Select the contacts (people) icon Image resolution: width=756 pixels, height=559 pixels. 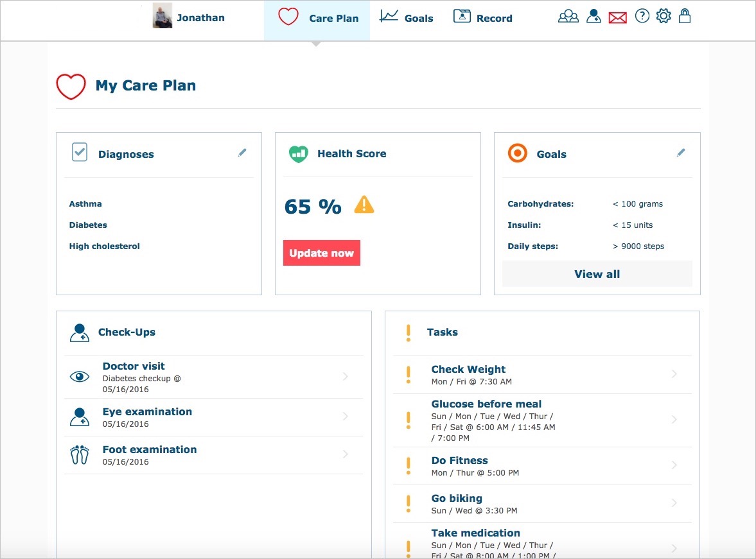pos(568,17)
